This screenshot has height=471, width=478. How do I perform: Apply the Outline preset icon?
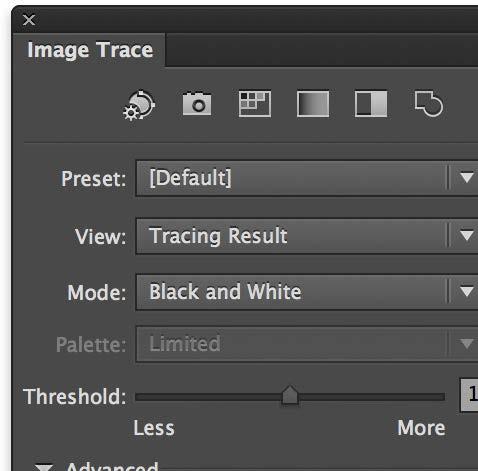429,104
